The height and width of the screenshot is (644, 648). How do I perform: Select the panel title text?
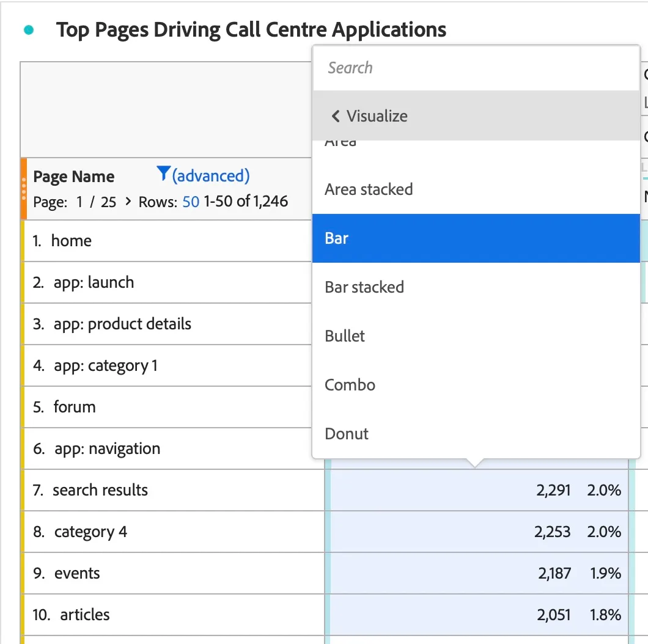(251, 30)
